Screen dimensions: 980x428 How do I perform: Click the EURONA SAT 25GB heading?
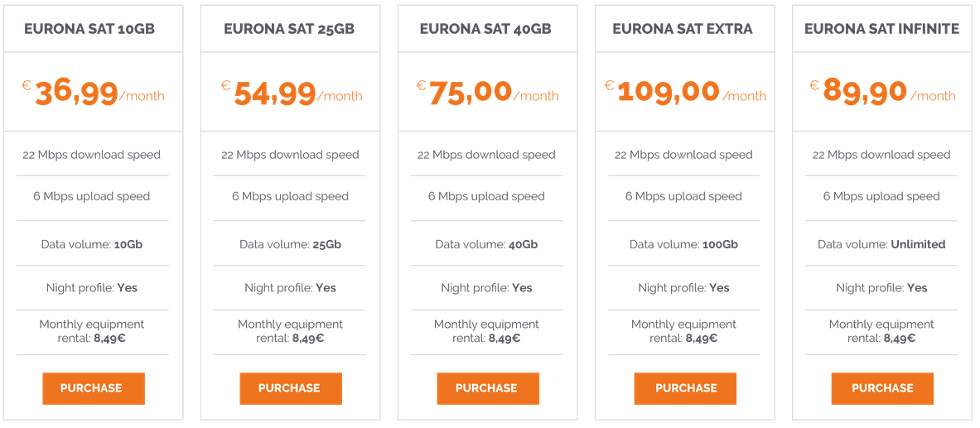[x=289, y=29]
